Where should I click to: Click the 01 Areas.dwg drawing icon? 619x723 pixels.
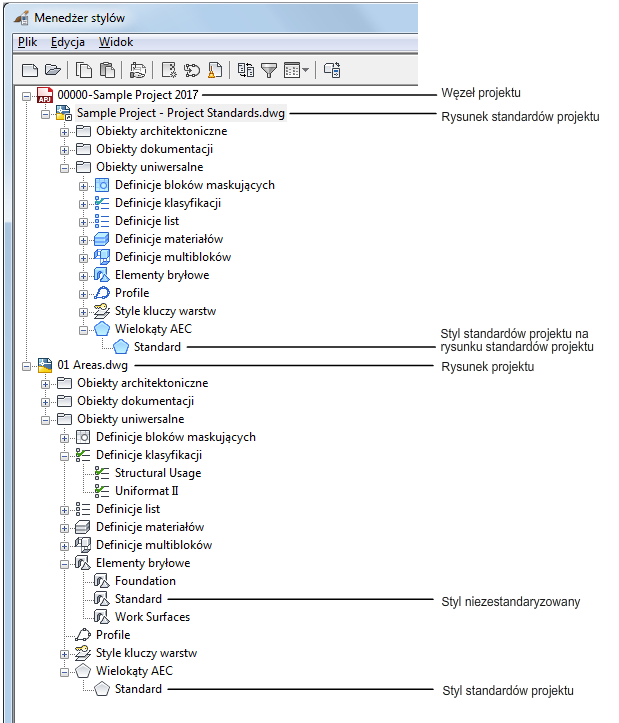[x=45, y=365]
